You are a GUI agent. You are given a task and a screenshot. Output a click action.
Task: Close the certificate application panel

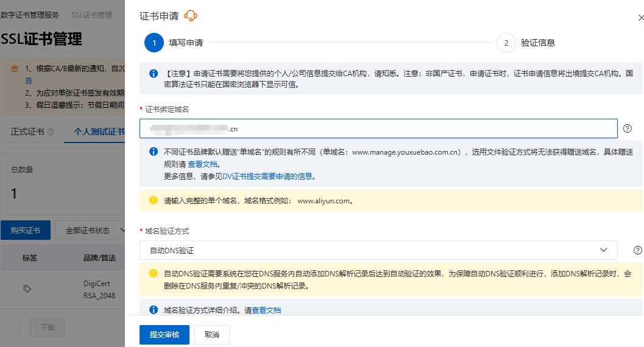pos(640,18)
